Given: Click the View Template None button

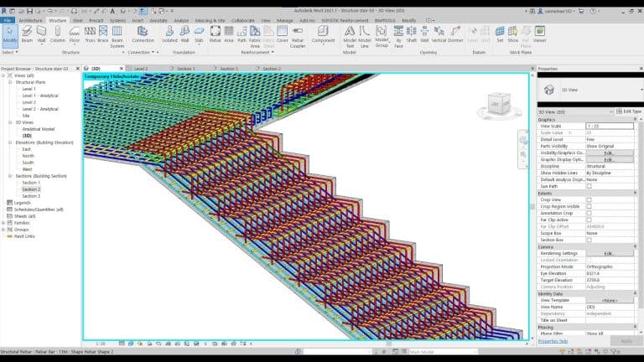Looking at the screenshot, I should coord(610,301).
